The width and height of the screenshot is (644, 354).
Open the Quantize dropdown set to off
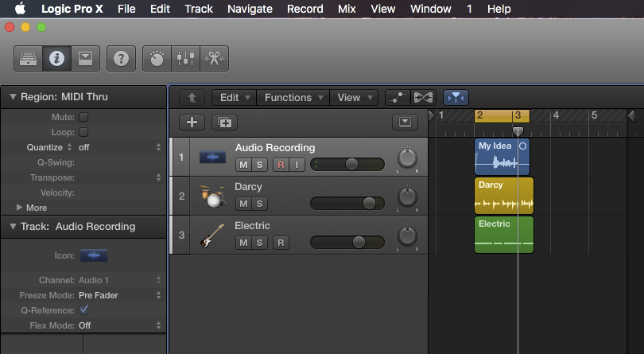[x=119, y=147]
